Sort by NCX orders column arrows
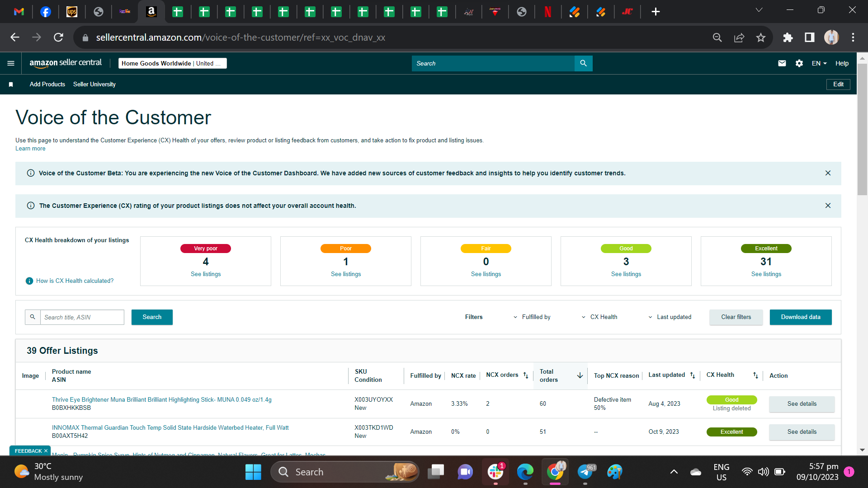The height and width of the screenshot is (488, 868). click(x=526, y=375)
